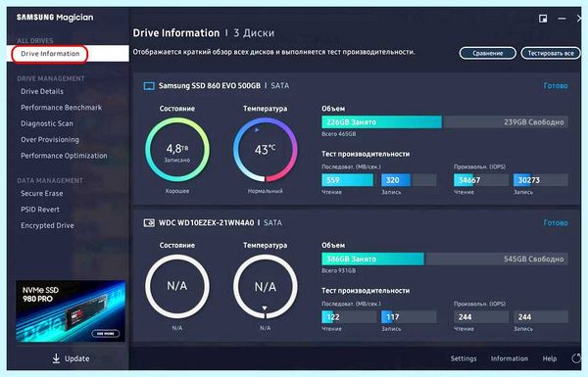Click the WDC WD10EZEX-21WN4A0 title
The width and height of the screenshot is (588, 377).
(x=206, y=222)
